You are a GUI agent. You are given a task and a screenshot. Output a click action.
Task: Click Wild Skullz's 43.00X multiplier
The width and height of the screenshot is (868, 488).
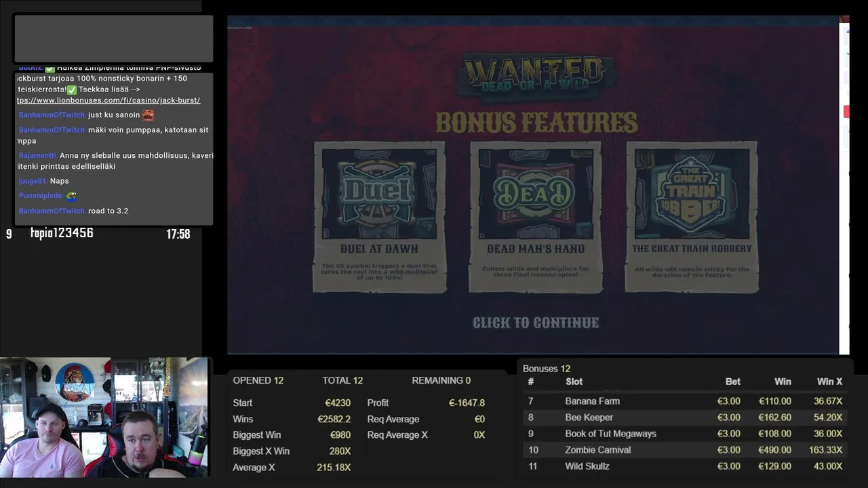click(x=828, y=466)
